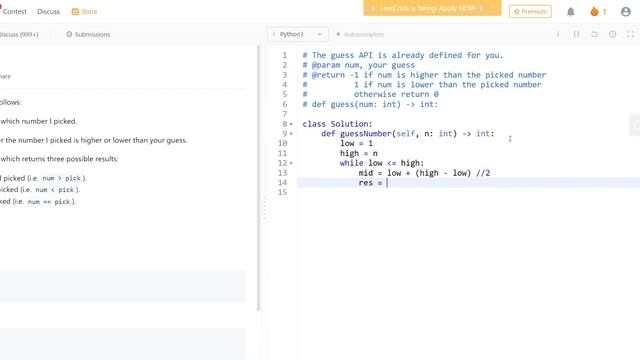Open the notifications bell
The width and height of the screenshot is (640, 360).
click(571, 12)
